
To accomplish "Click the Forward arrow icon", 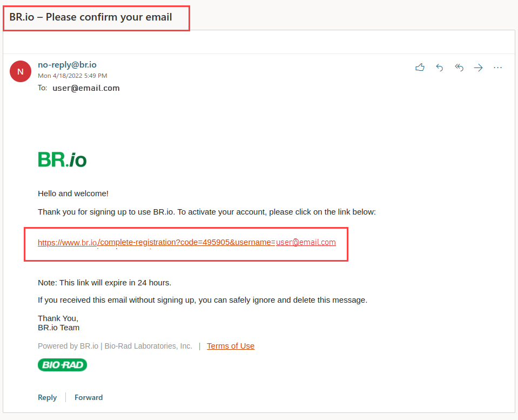I will point(478,68).
